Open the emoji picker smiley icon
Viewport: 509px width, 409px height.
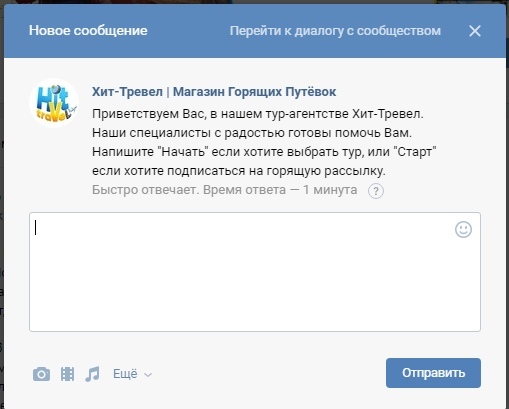coord(463,229)
